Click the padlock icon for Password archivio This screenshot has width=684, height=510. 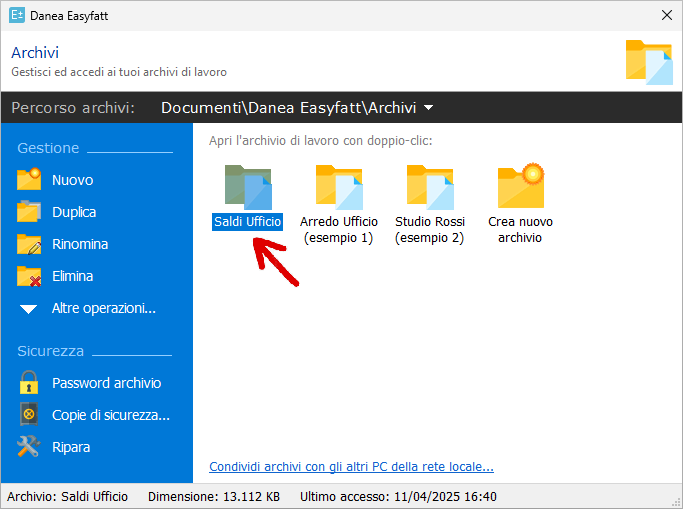(29, 383)
